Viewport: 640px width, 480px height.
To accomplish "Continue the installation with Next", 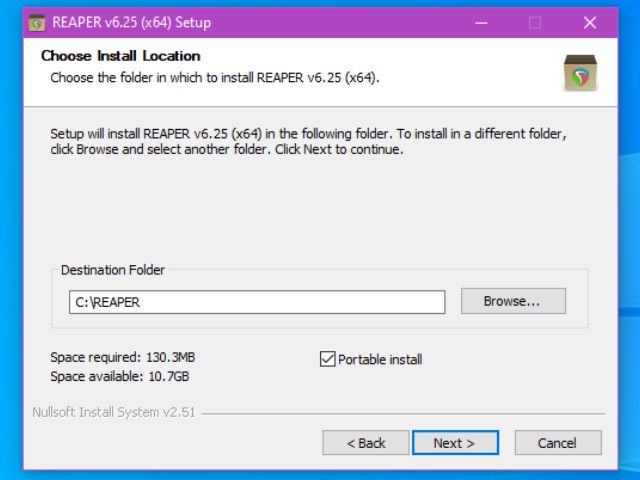I will point(455,443).
